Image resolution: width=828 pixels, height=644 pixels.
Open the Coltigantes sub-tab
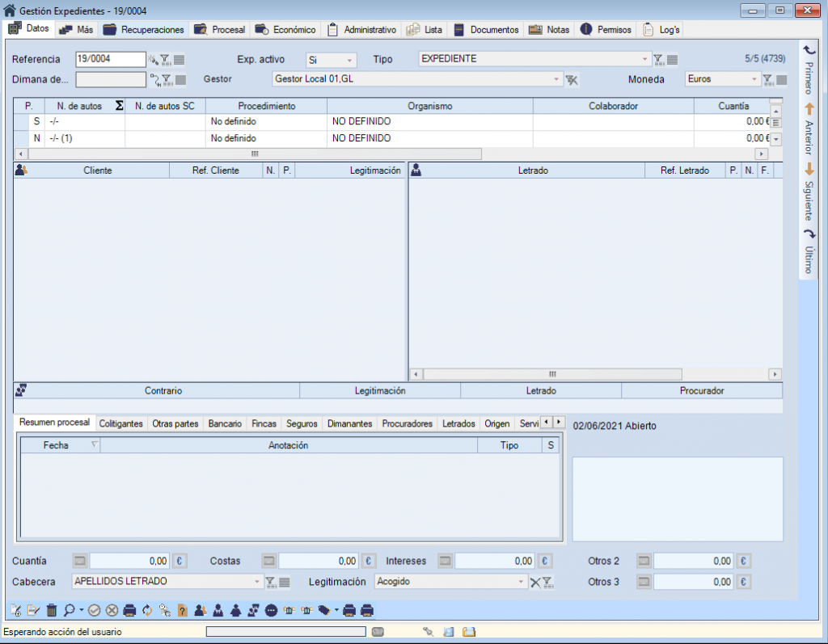(120, 423)
